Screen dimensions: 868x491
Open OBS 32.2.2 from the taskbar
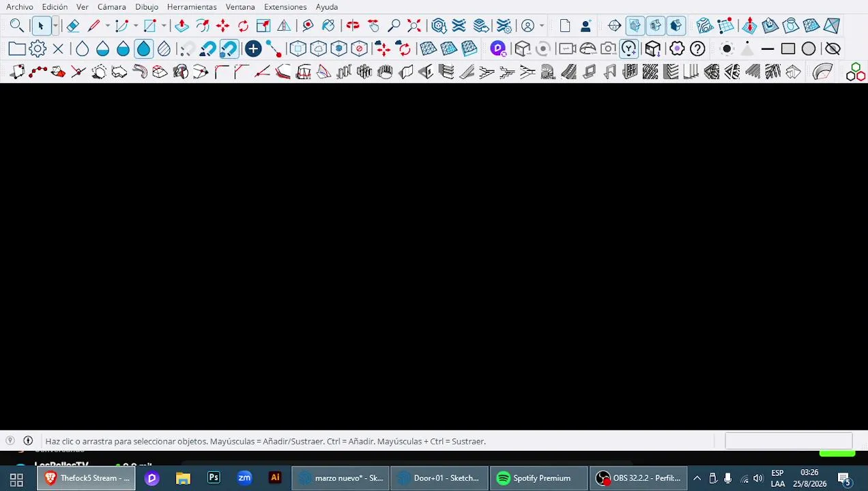pos(638,478)
